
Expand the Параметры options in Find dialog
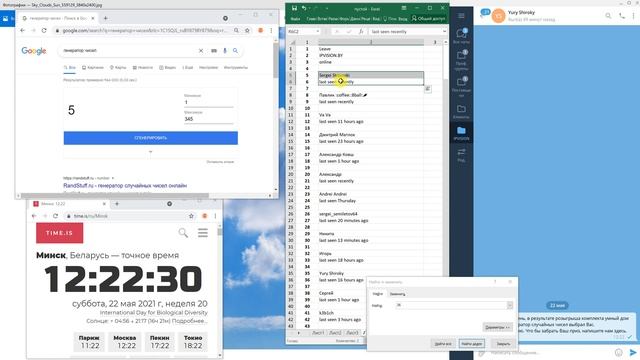click(x=497, y=327)
